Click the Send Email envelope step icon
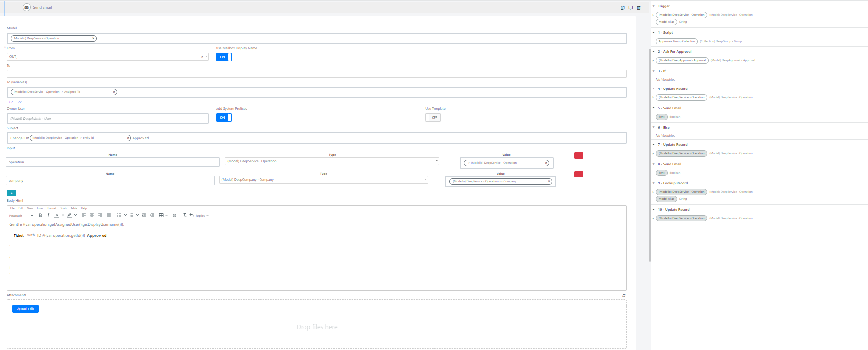The image size is (868, 350). coord(27,7)
